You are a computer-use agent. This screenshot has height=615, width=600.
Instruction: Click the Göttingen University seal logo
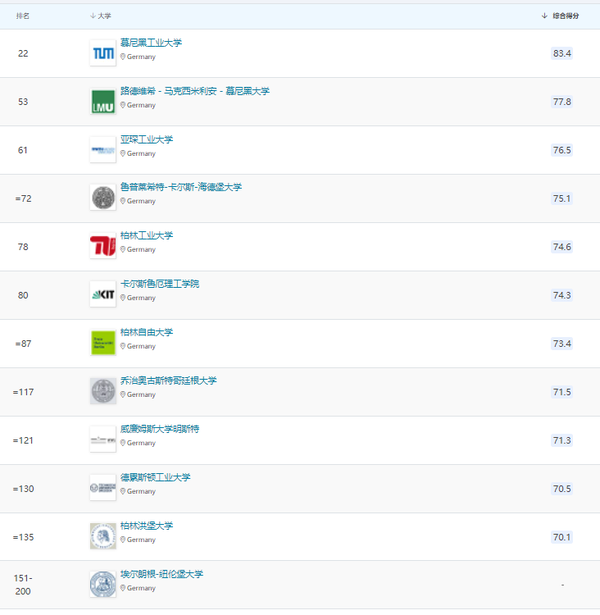point(103,390)
